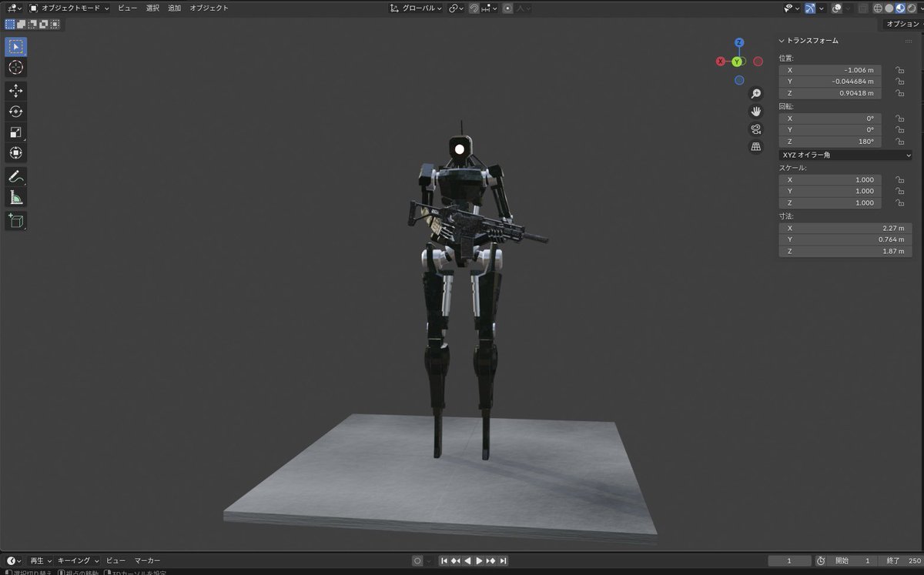Open the 選択 menu
This screenshot has width=924, height=575.
point(152,8)
